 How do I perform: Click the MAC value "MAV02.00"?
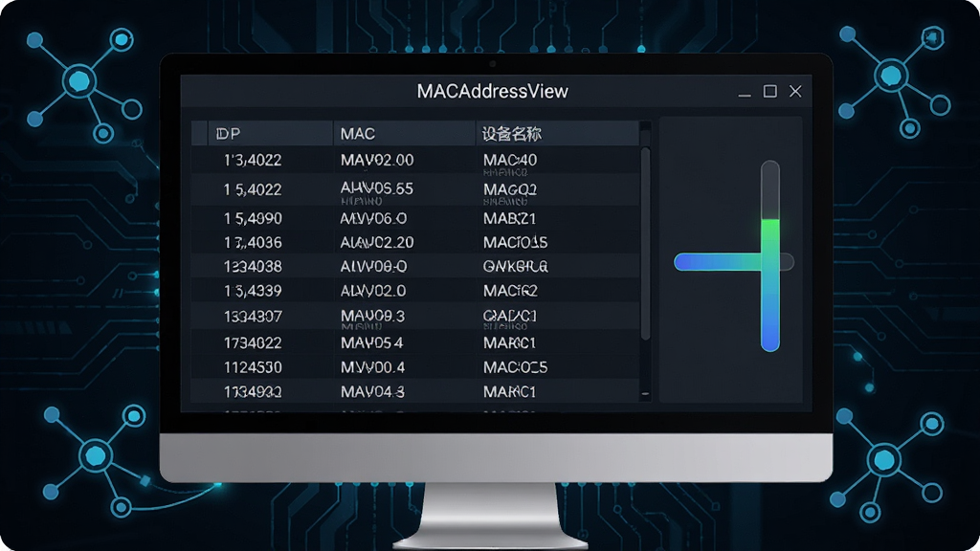(377, 161)
